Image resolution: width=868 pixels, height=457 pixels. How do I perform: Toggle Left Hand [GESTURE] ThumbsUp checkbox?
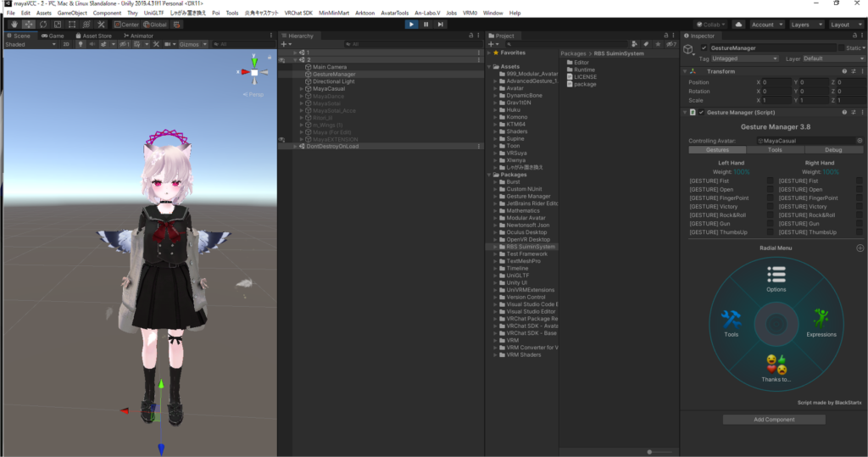coord(770,232)
